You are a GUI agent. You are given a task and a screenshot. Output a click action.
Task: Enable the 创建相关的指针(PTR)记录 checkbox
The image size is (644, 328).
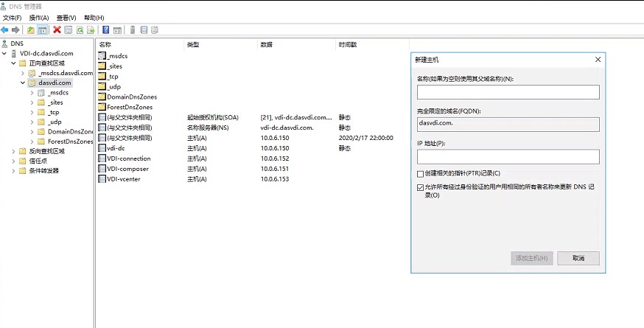[x=420, y=174]
